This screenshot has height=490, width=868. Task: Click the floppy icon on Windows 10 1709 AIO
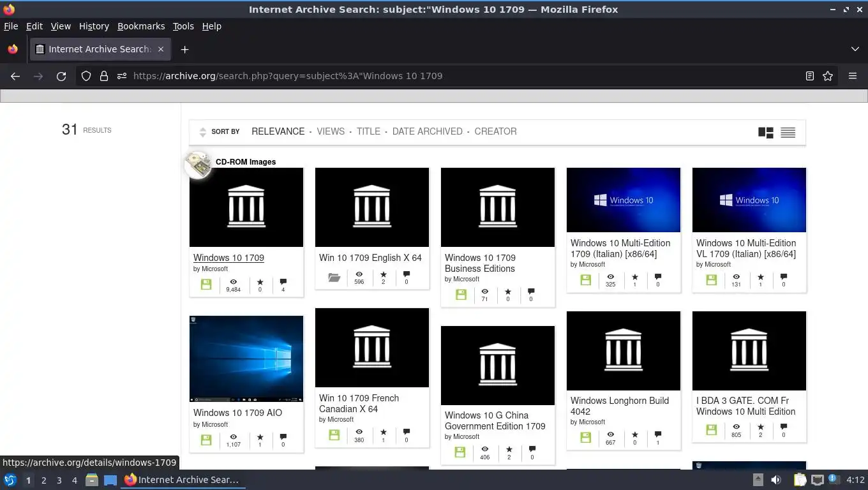(x=206, y=440)
